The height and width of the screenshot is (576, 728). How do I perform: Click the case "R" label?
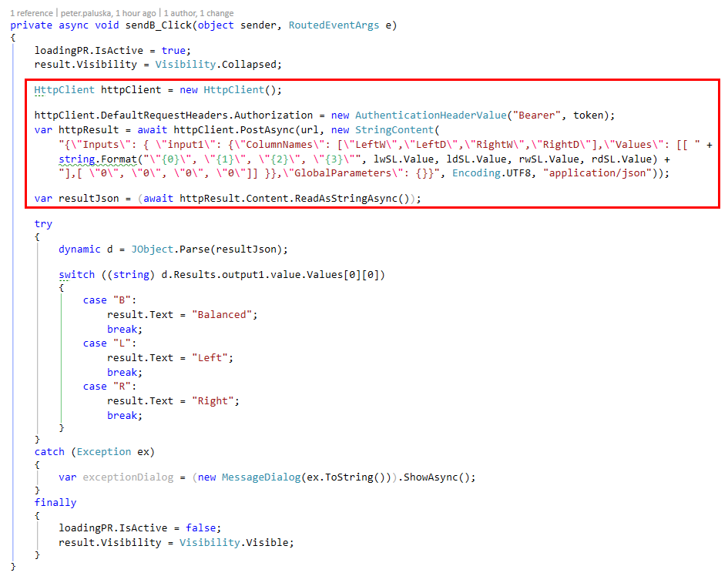click(x=109, y=386)
